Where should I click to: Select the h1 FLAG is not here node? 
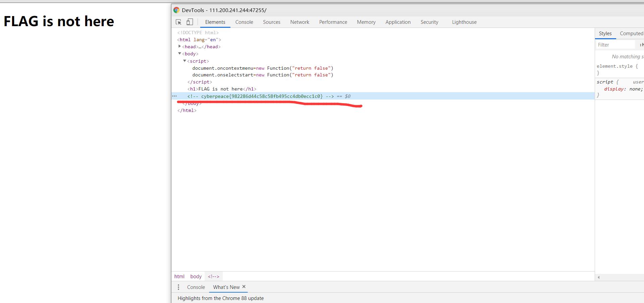click(222, 89)
